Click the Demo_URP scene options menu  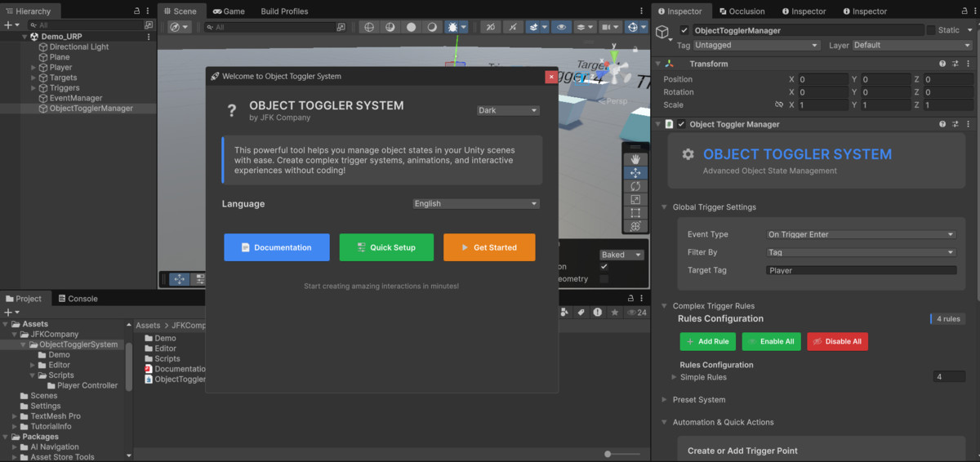148,37
